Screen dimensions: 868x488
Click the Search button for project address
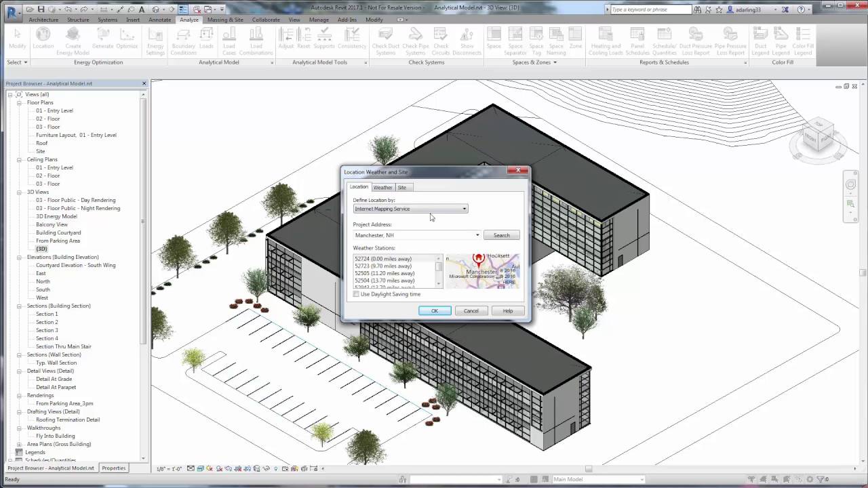[x=501, y=235]
